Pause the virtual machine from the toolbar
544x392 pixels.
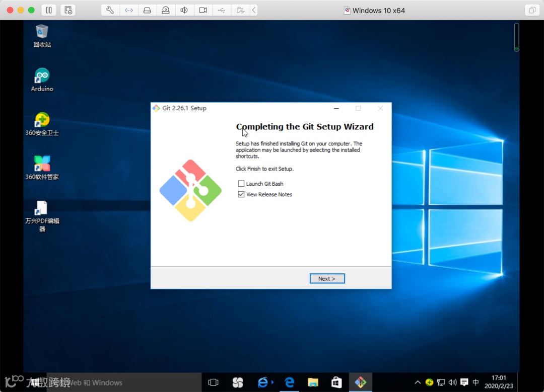[48, 10]
